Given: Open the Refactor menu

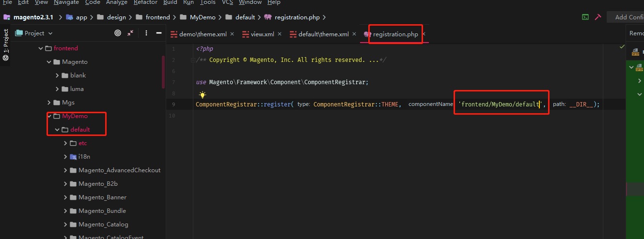Looking at the screenshot, I should coord(145,2).
